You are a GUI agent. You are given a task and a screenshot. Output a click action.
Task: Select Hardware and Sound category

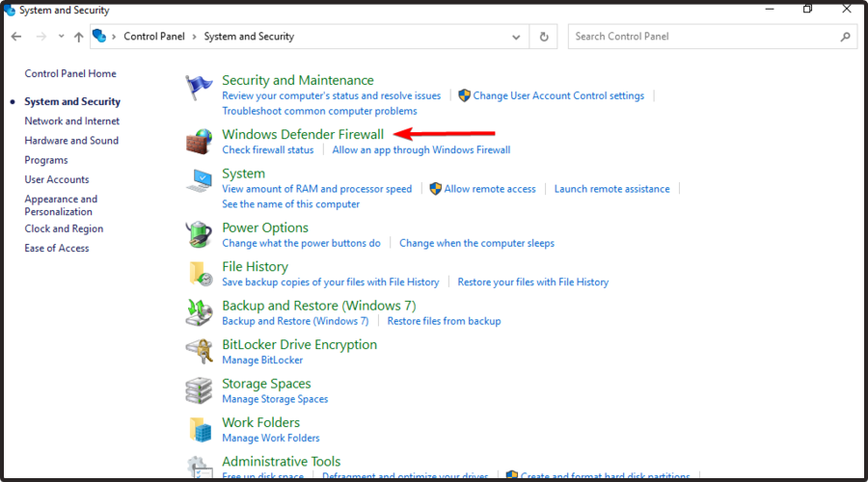coord(71,141)
